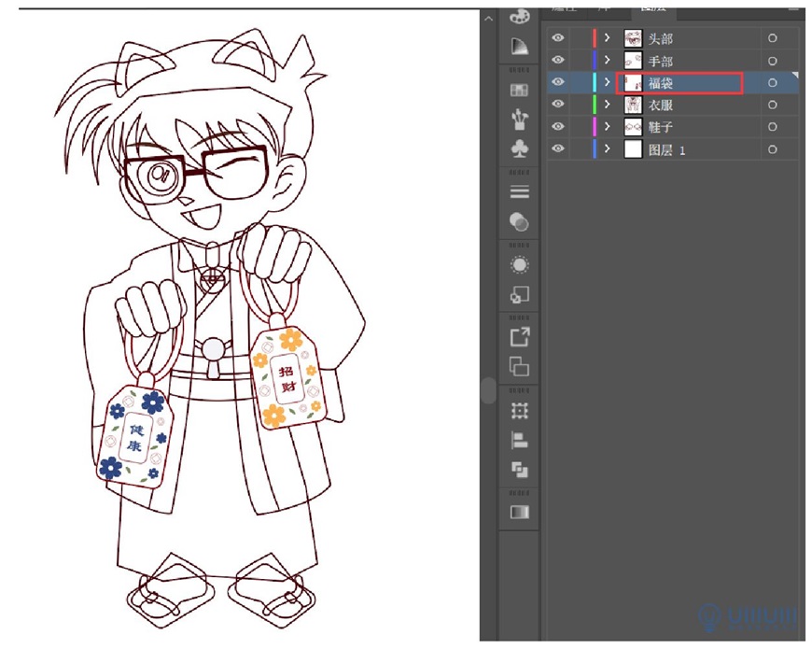The width and height of the screenshot is (812, 649).
Task: Open the Color Guide panel icon
Action: 520,46
